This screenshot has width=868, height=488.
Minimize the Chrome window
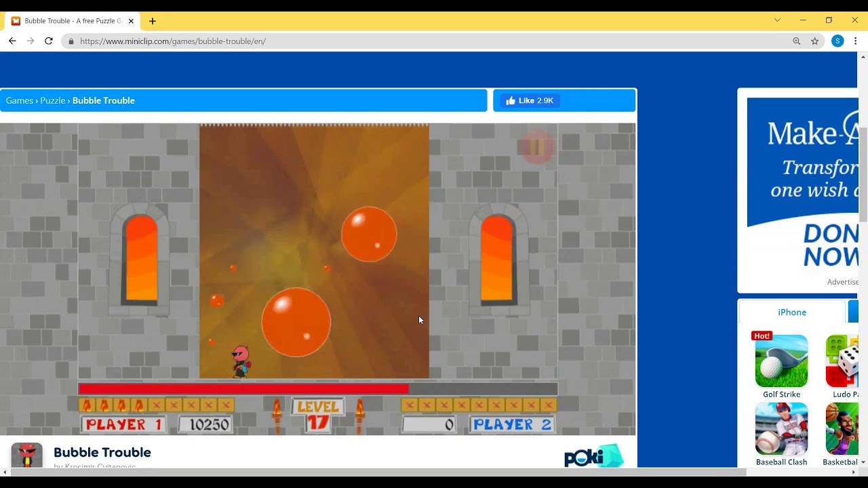tap(803, 20)
